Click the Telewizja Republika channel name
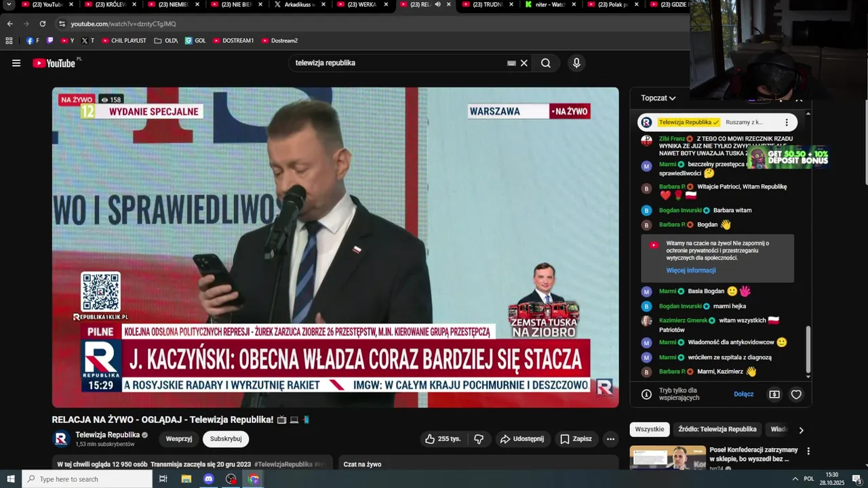The width and height of the screenshot is (868, 488). click(108, 434)
